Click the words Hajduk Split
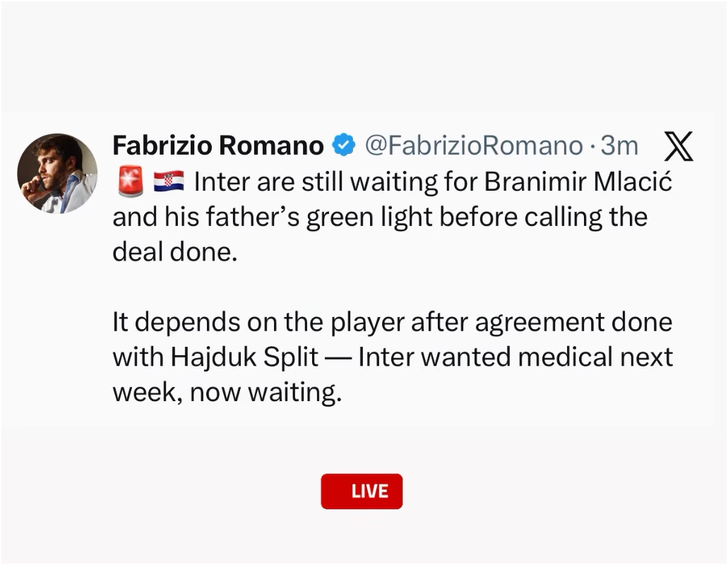Screen dimensions: 728x565 tap(244, 357)
